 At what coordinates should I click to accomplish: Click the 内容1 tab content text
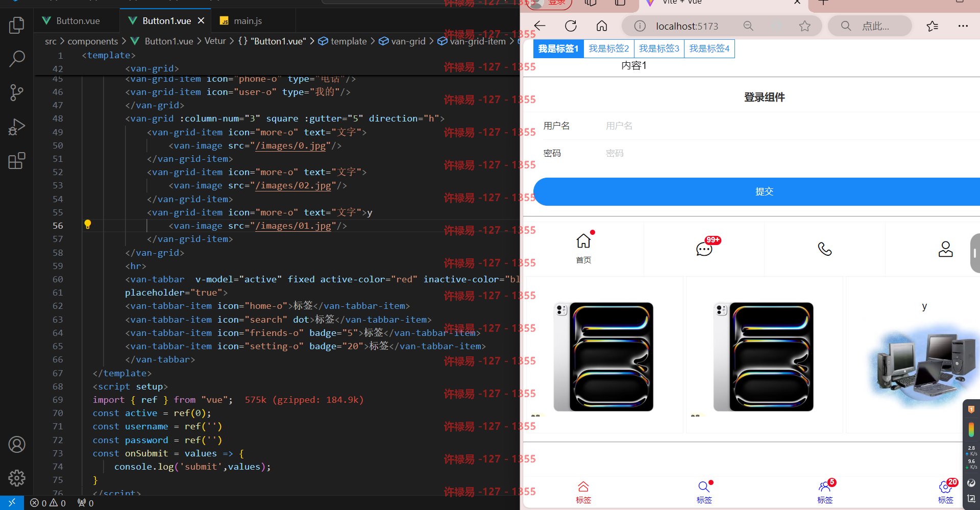634,65
